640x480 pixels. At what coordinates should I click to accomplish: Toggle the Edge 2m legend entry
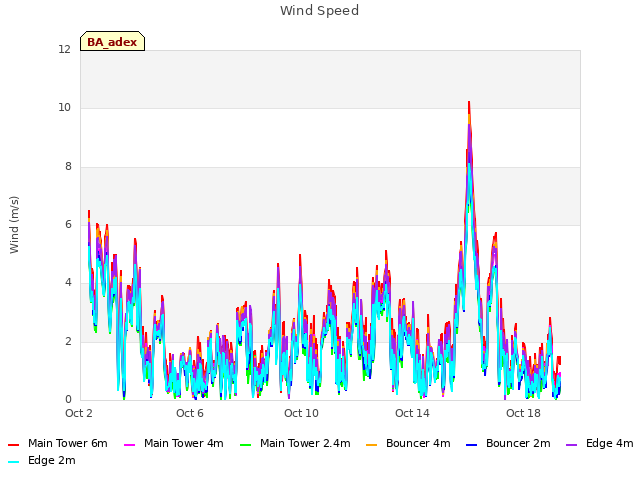coord(42,460)
